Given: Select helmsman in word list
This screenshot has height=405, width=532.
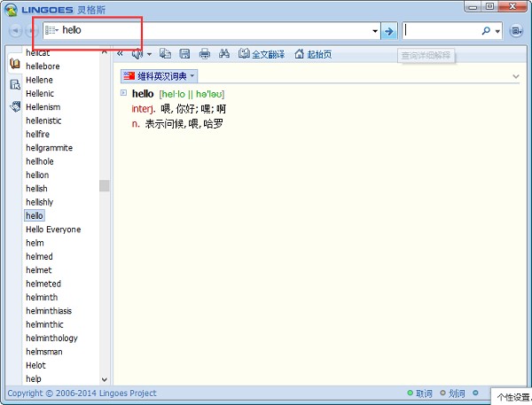Looking at the screenshot, I should coord(44,352).
